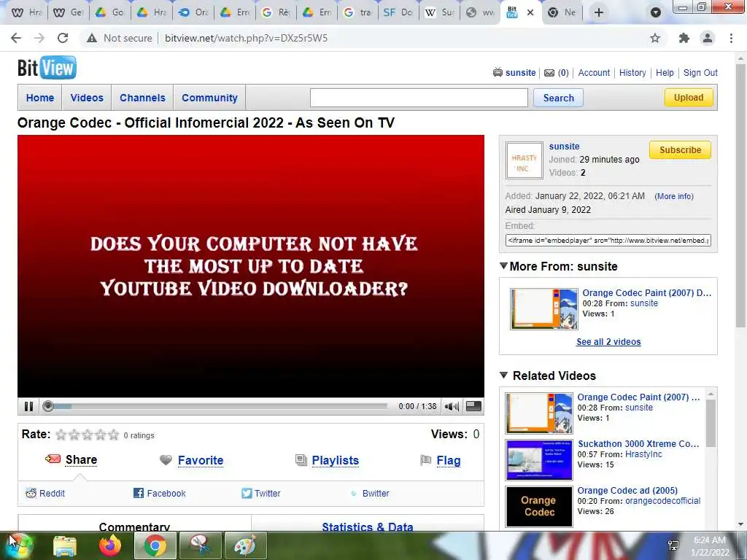
Task: Open the Windows Start button
Action: 20,545
